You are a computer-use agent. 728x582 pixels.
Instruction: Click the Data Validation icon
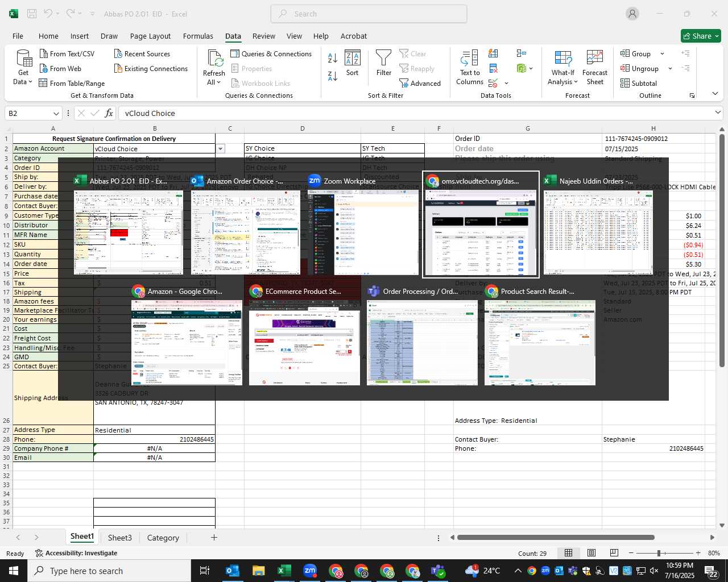pos(493,83)
